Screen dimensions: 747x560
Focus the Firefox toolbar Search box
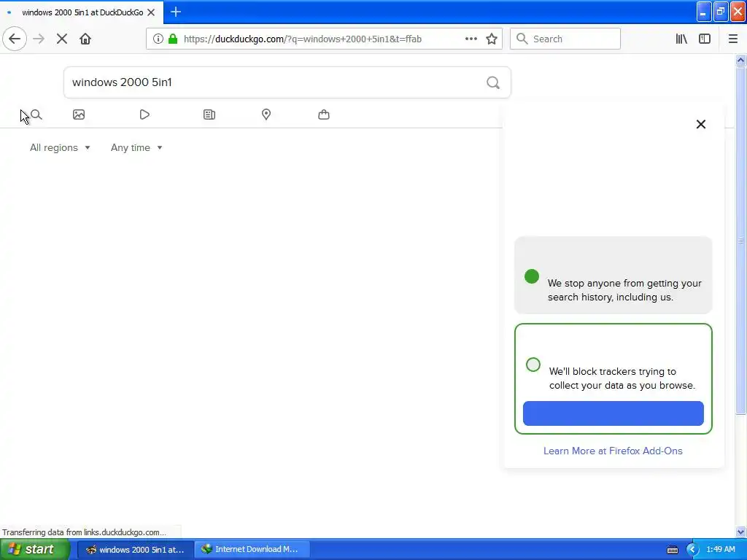[565, 39]
